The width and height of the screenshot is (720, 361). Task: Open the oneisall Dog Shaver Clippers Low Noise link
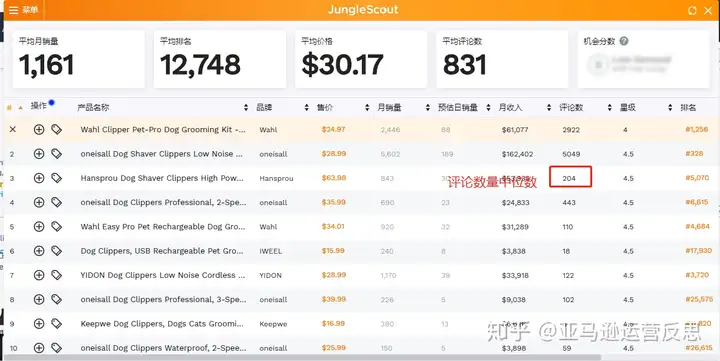[x=162, y=154]
